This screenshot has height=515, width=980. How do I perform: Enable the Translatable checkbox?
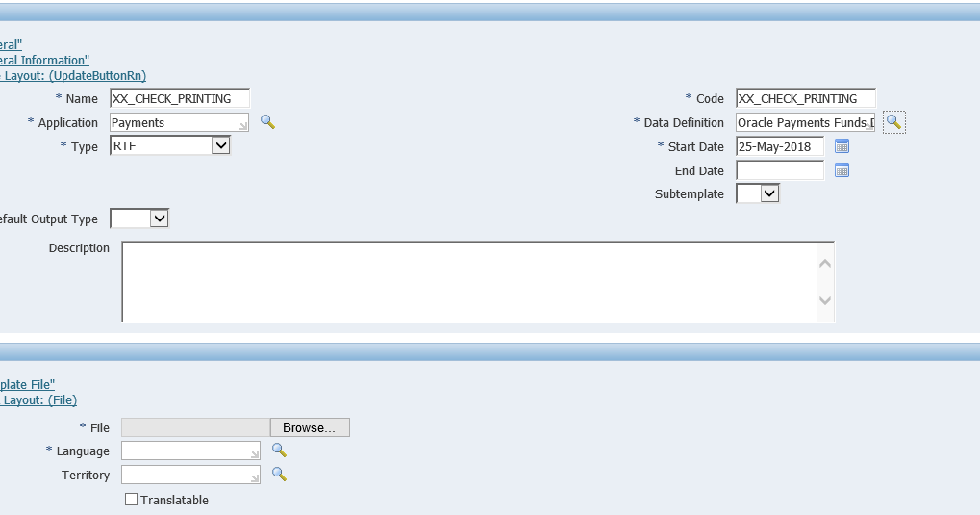click(131, 500)
